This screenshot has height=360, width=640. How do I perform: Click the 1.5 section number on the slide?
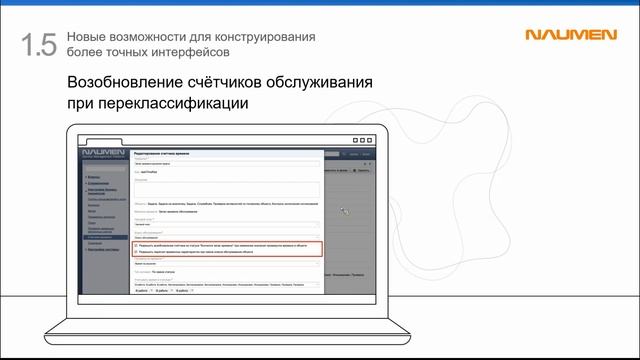point(39,44)
